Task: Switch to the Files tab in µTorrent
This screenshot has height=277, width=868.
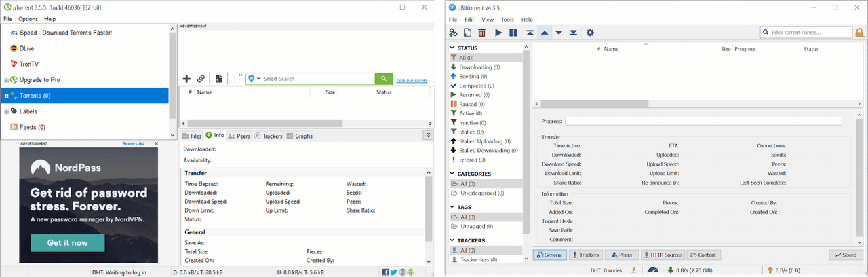Action: click(192, 136)
